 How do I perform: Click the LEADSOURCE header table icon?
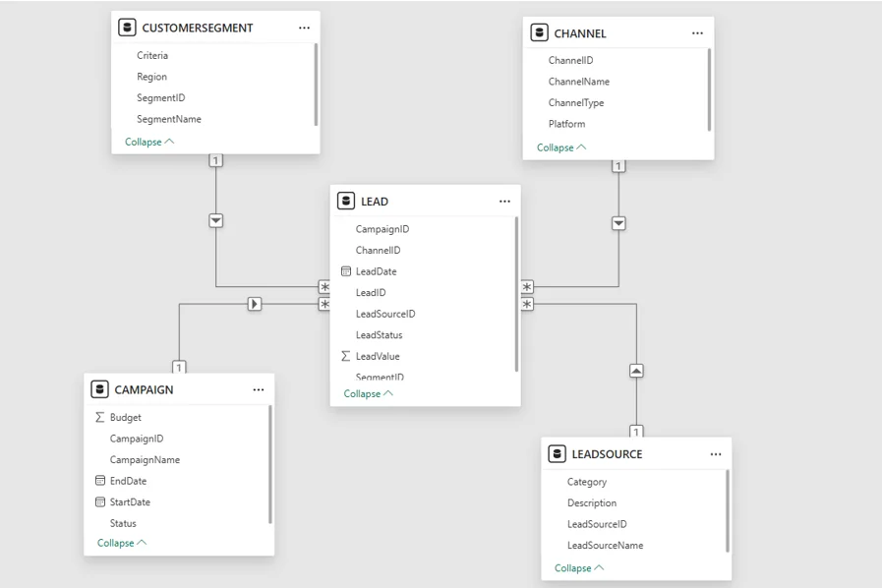[556, 453]
